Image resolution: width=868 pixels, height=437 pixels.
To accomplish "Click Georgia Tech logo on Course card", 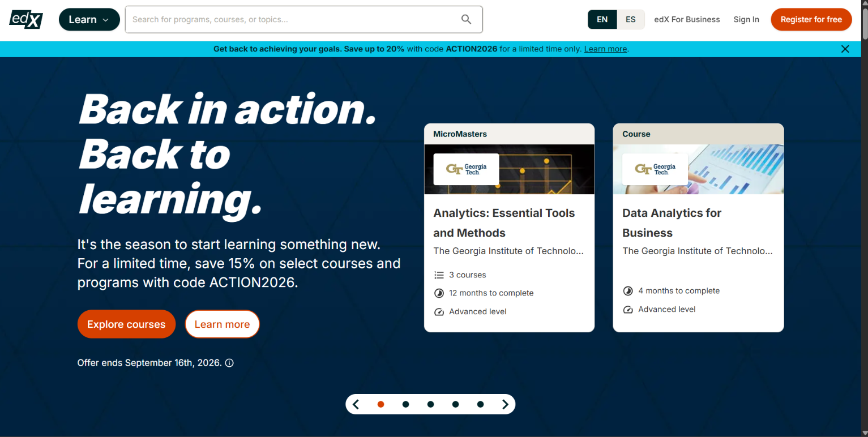I will (655, 169).
